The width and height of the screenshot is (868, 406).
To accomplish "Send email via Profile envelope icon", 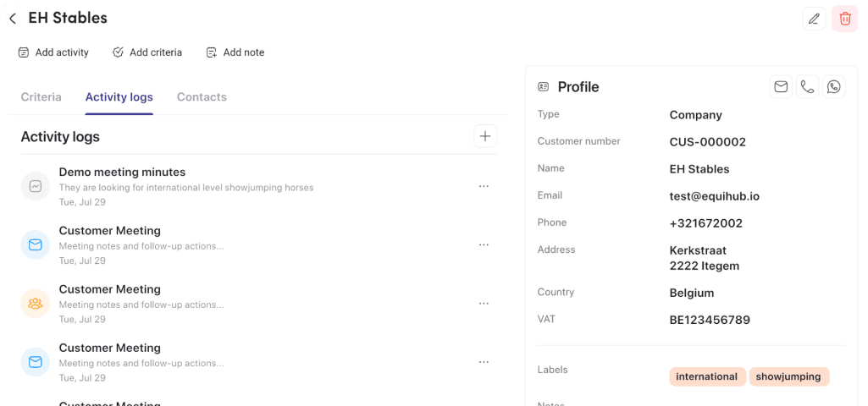I will point(781,87).
